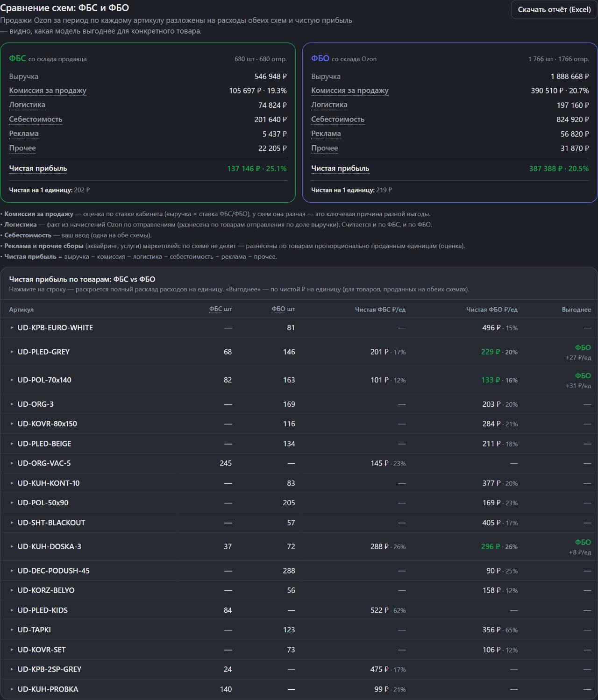The image size is (598, 700).
Task: Click the 'ФБС шт' column header
Action: 221,309
